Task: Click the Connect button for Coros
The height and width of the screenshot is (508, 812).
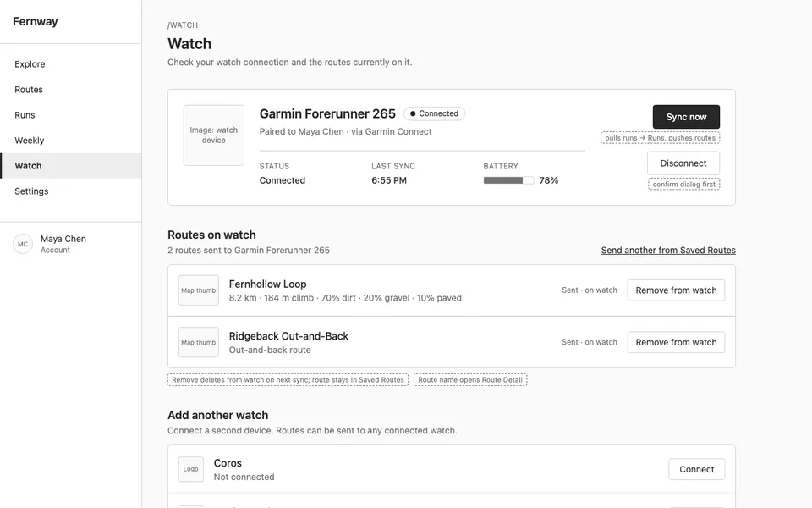Action: pyautogui.click(x=696, y=469)
